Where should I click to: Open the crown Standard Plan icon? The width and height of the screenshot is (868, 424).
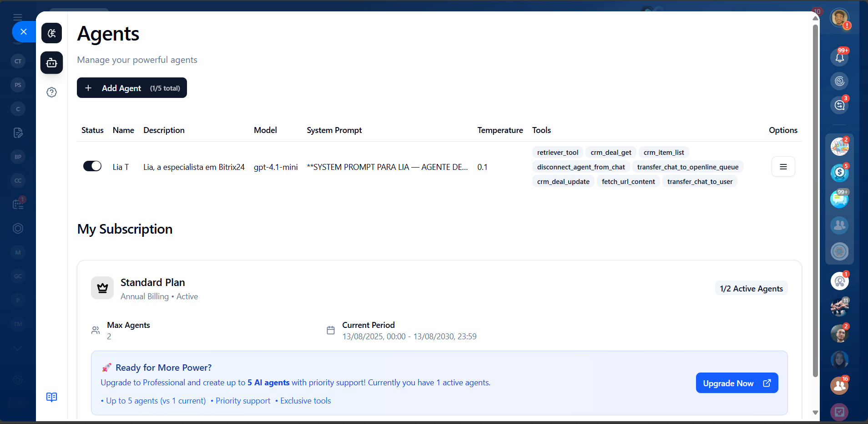(x=102, y=288)
